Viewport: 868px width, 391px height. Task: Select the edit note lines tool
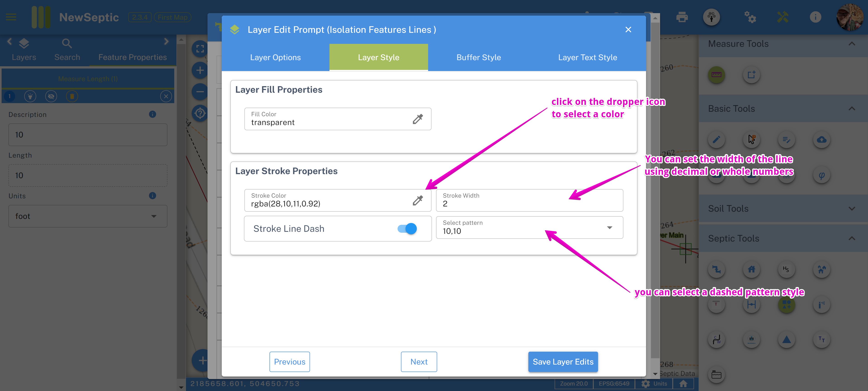point(787,140)
